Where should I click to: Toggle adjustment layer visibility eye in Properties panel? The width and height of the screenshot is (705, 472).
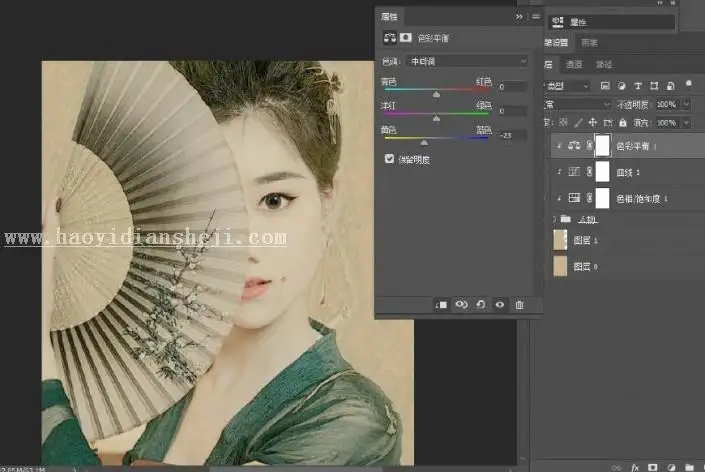pyautogui.click(x=500, y=305)
